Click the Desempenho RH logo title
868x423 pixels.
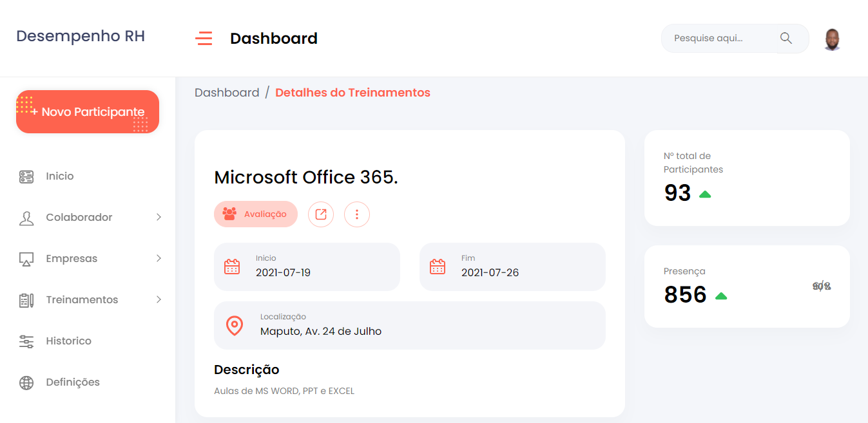(81, 36)
